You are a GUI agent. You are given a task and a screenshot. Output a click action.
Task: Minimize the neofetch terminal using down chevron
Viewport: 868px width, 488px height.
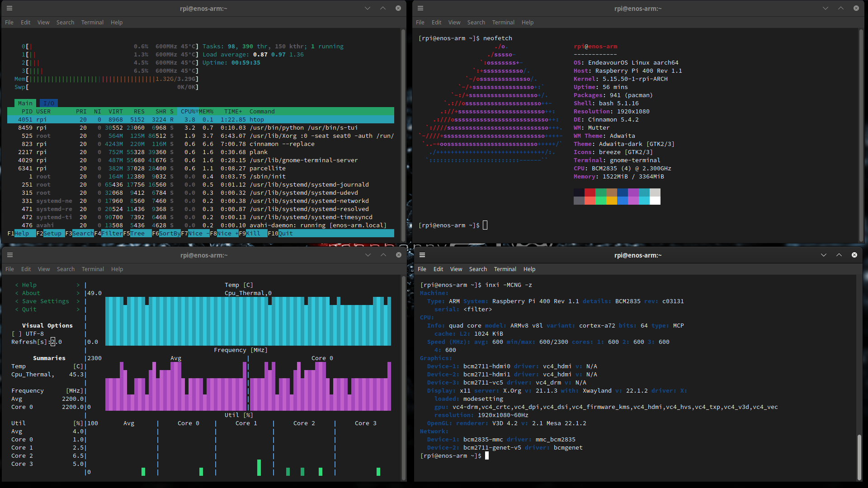tap(825, 8)
